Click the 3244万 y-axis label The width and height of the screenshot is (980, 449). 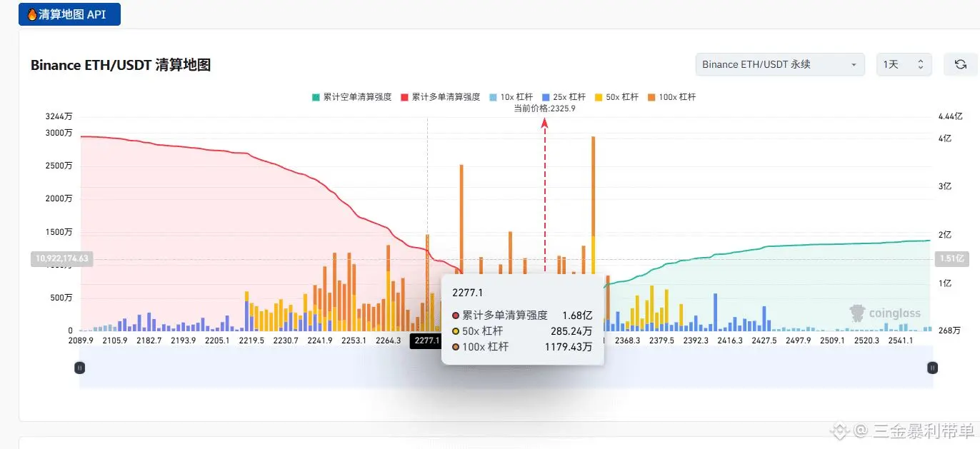[x=59, y=116]
